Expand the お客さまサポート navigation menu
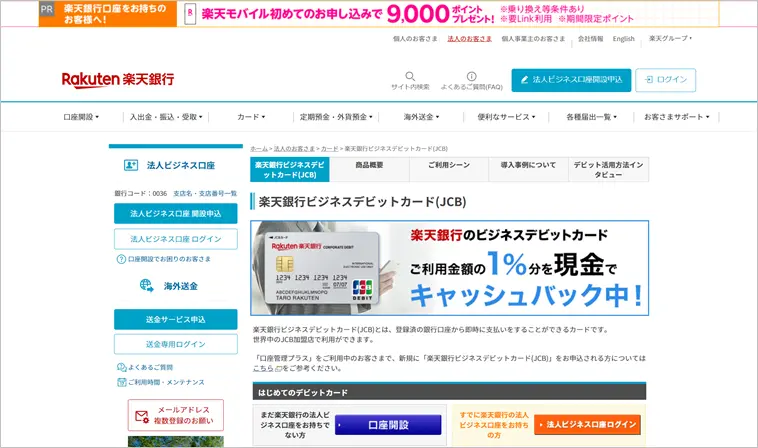Viewport: 758px width, 448px height. (679, 117)
